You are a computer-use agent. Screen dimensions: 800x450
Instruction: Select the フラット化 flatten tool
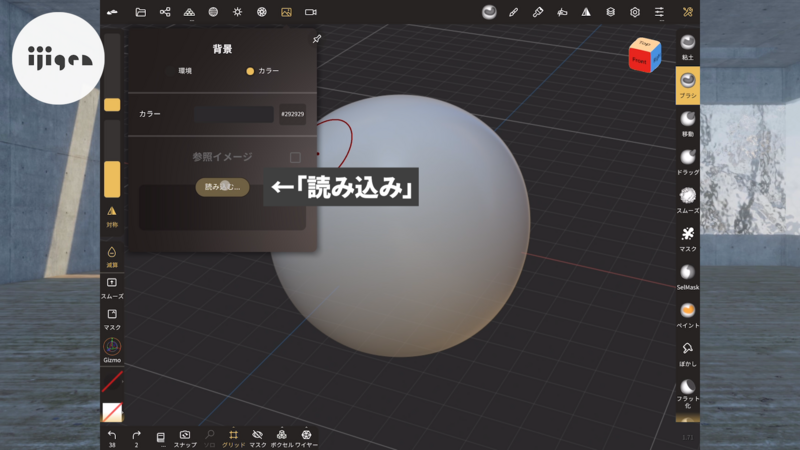coord(688,393)
